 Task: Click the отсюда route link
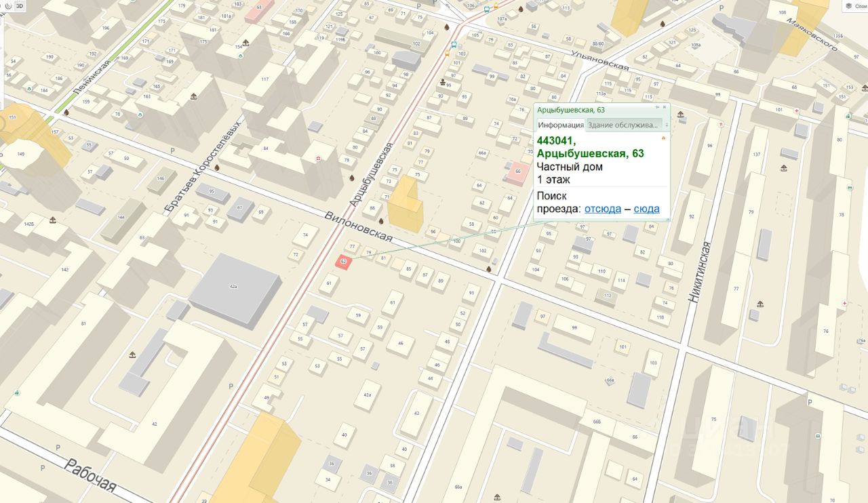[x=603, y=209]
